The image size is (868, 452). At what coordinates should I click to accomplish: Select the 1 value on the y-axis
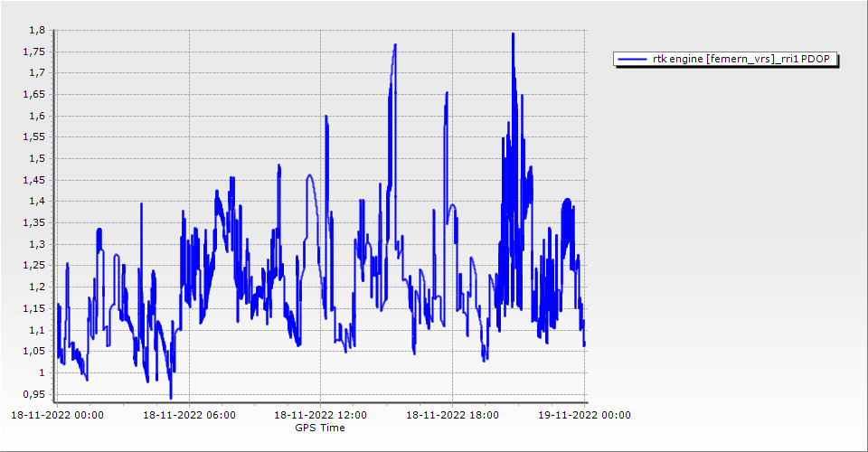coord(41,372)
